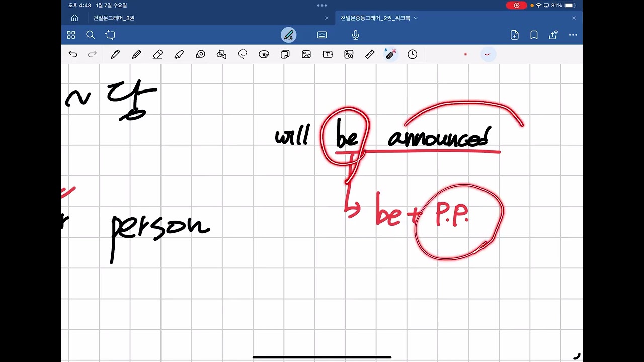This screenshot has width=644, height=362.
Task: Close the 천일문중등그래머_2권_워크북 tab
Action: click(574, 18)
